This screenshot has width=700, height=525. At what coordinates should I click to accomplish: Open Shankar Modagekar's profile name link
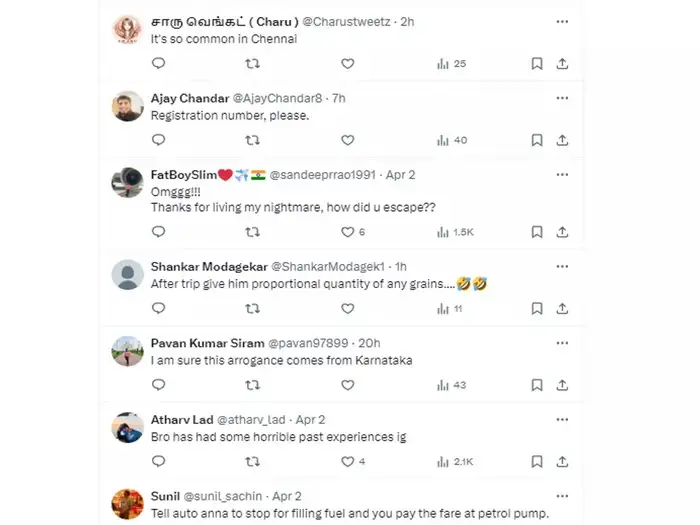[x=207, y=267]
